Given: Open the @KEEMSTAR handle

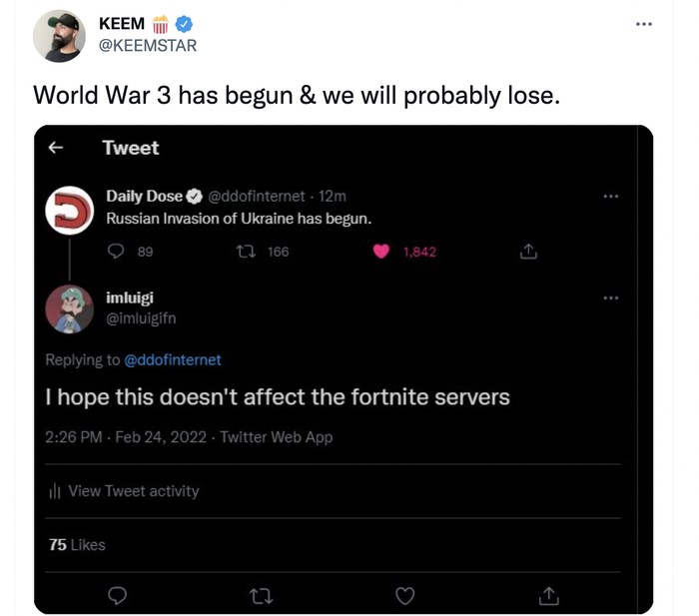Looking at the screenshot, I should coord(149,45).
